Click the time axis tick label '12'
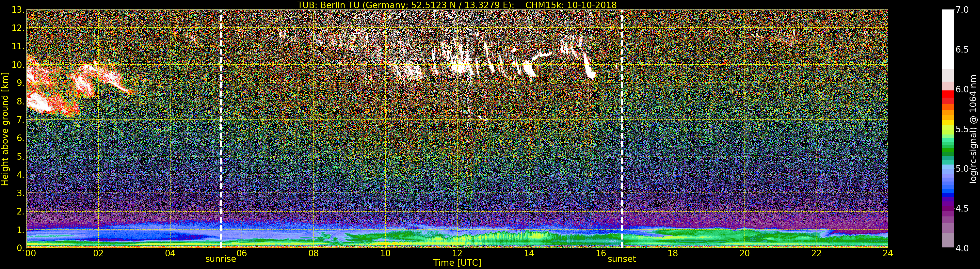Screen dimensions: 980x269 click(x=457, y=253)
